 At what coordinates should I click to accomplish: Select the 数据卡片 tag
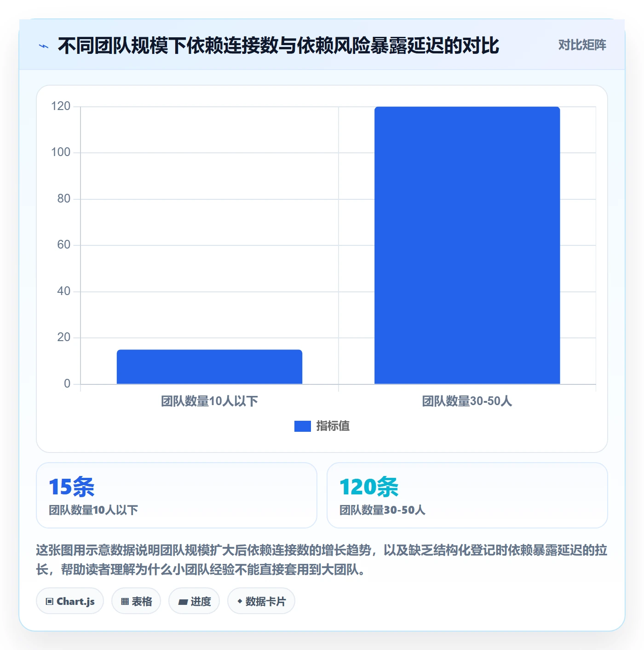point(261,601)
